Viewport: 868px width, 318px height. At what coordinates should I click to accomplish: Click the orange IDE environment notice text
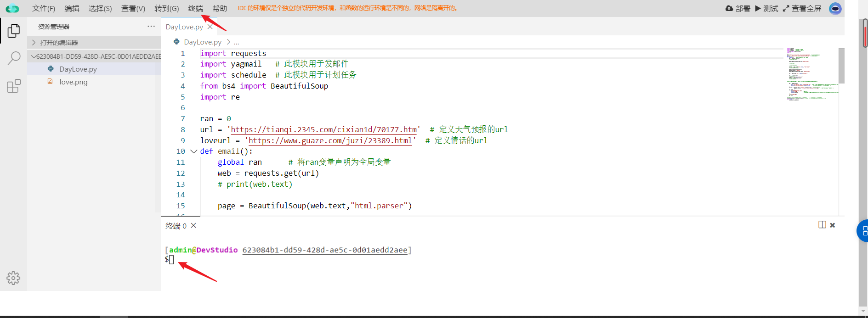click(348, 8)
